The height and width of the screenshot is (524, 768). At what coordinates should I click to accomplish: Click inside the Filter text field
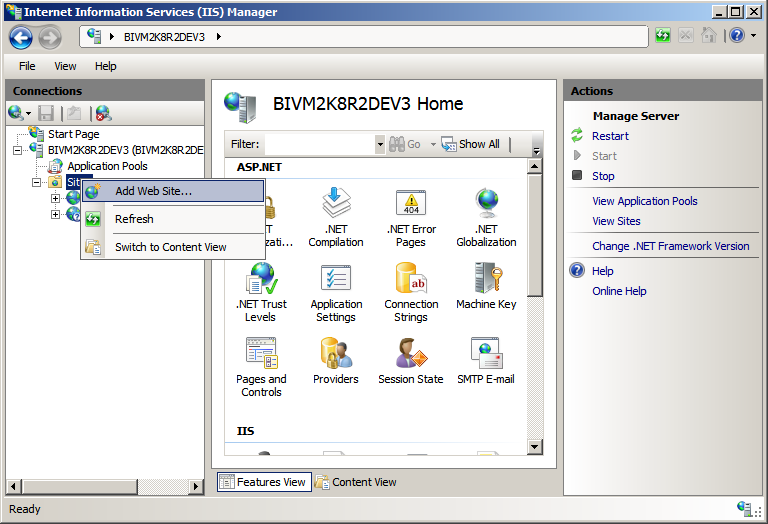tap(319, 144)
